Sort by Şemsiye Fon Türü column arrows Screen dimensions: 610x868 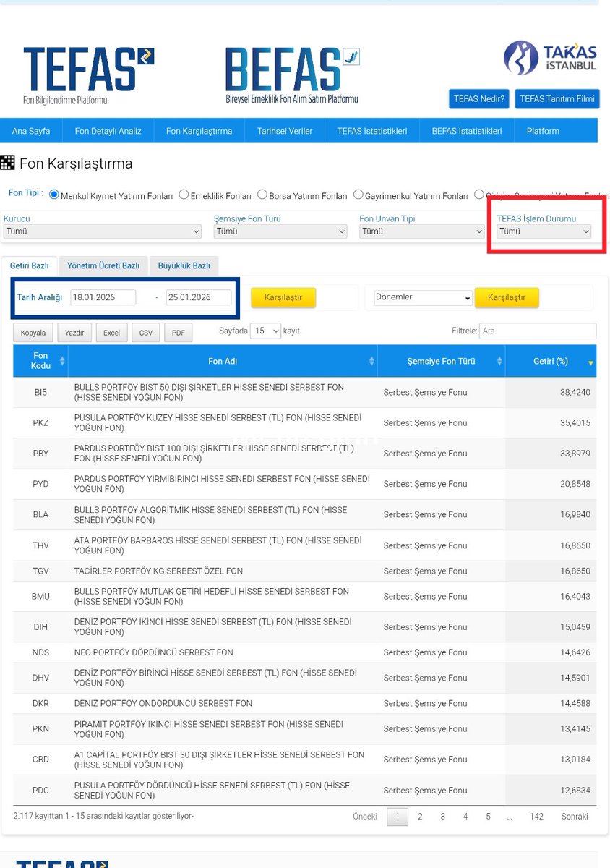[x=499, y=361]
